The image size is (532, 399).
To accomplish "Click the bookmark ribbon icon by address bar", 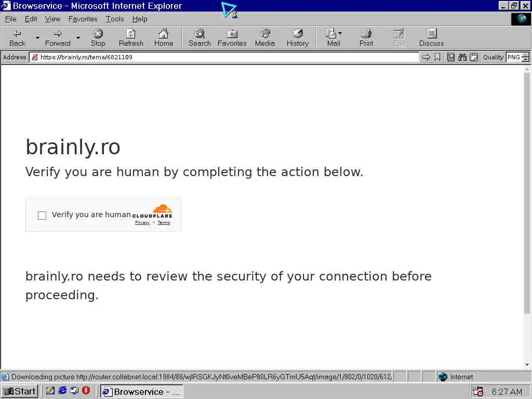I will coord(437,57).
